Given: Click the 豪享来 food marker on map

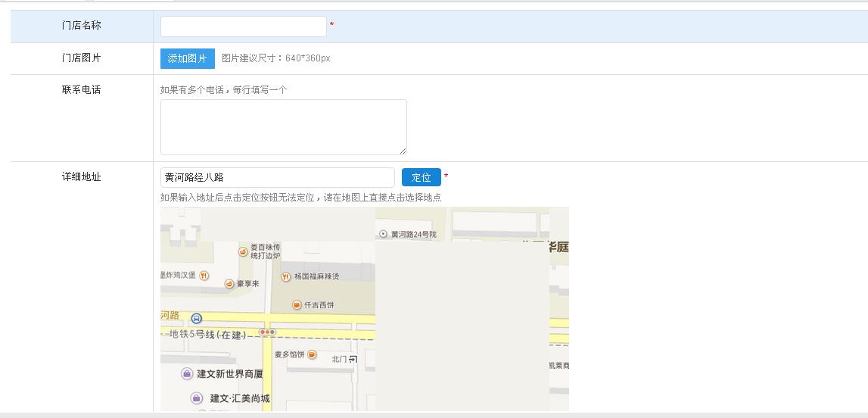Looking at the screenshot, I should coord(229,283).
